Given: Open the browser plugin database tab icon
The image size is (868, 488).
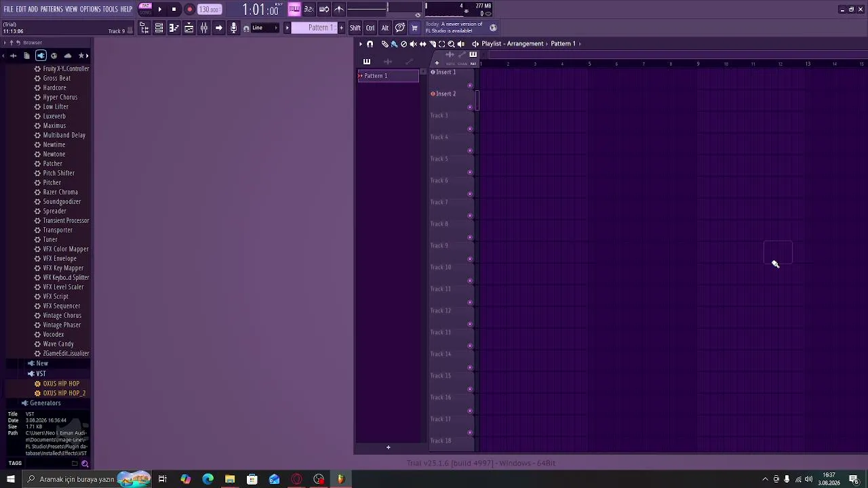Looking at the screenshot, I should click(x=41, y=56).
